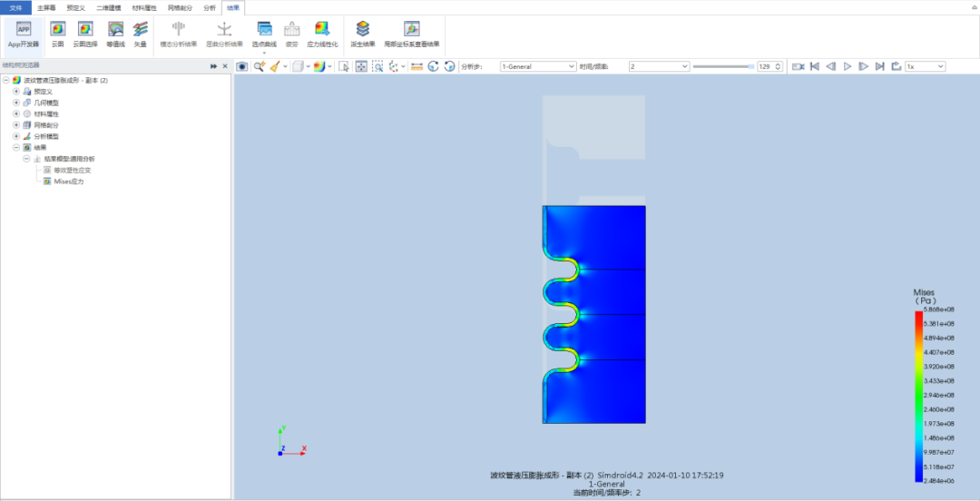Switch to the 材料属性 tab
Viewport: 980px width, 501px height.
point(144,8)
